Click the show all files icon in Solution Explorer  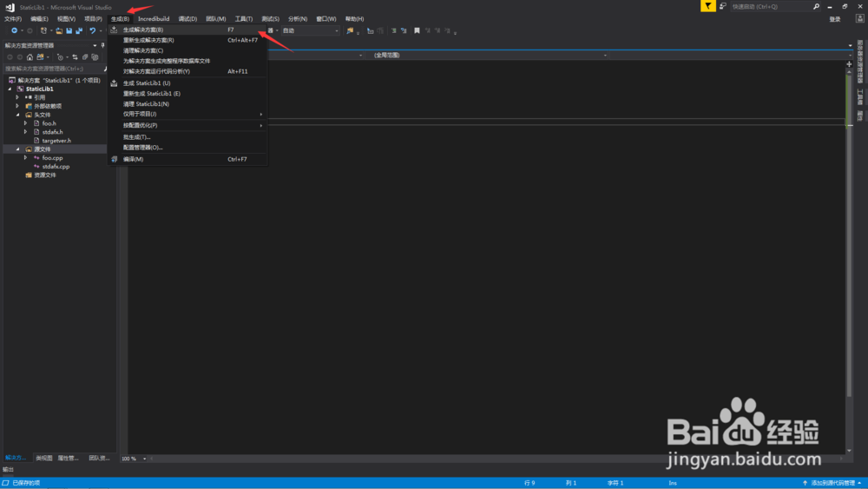(95, 57)
